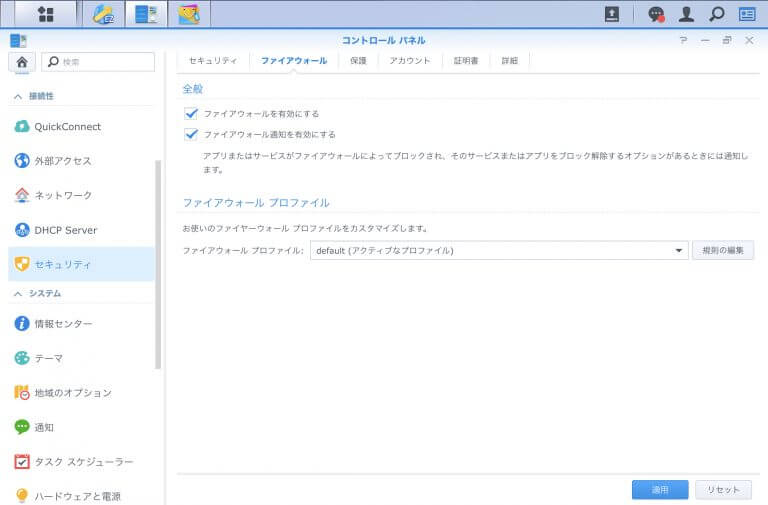Image resolution: width=768 pixels, height=505 pixels.
Task: Open the user account options icon
Action: (686, 14)
